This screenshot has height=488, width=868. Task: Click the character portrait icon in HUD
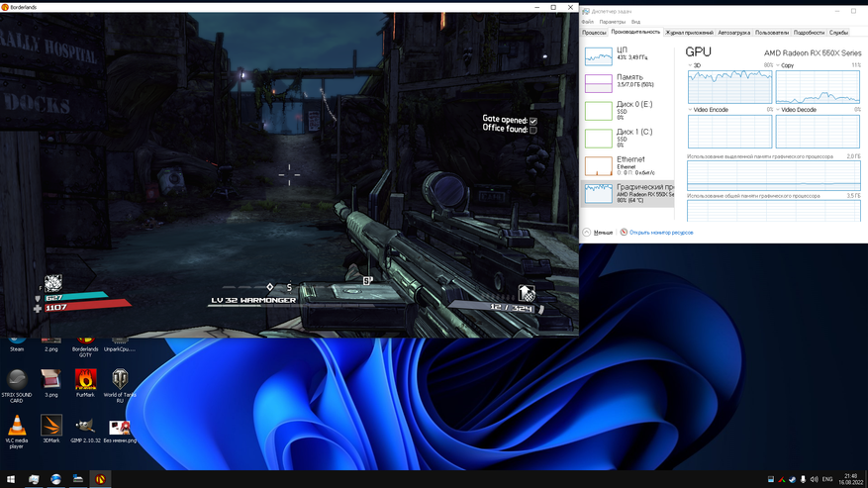[53, 283]
